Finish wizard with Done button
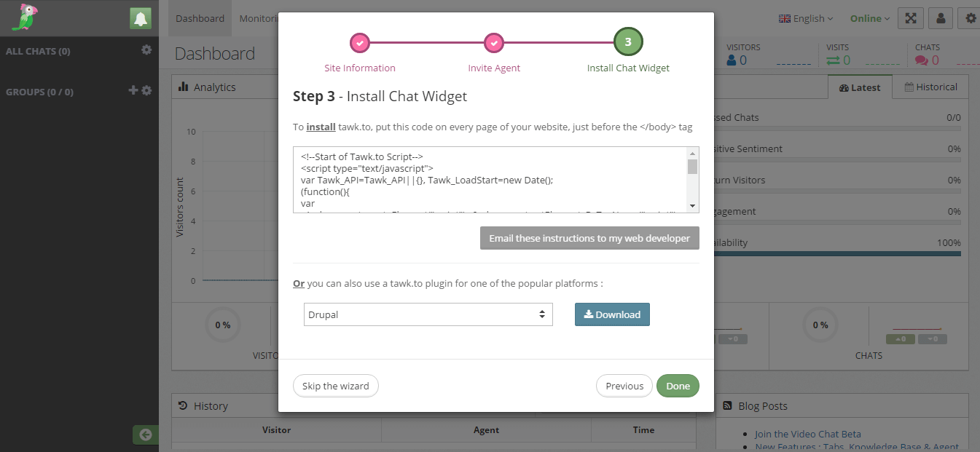Screen dimensions: 980x452 pos(678,386)
